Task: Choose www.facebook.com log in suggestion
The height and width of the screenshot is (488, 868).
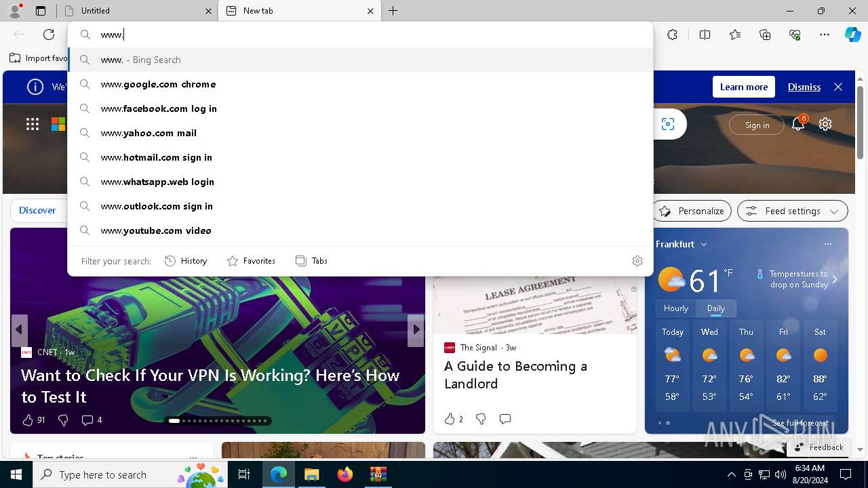Action: point(360,108)
